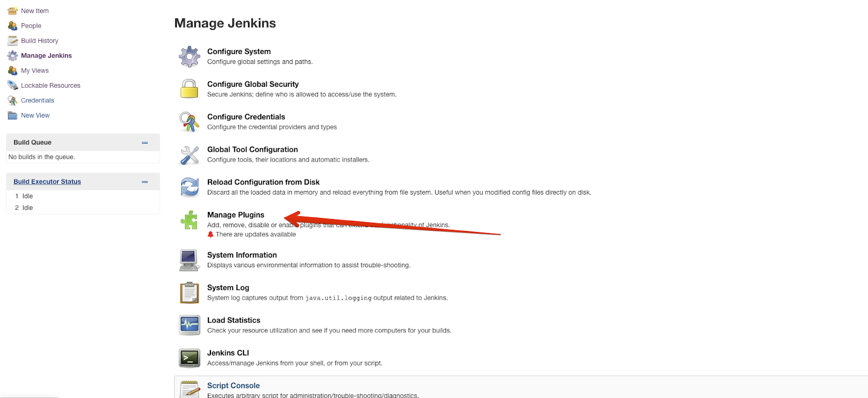Image resolution: width=868 pixels, height=398 pixels.
Task: Click 'Secure Jenkins; define who is allowed' description
Action: pyautogui.click(x=302, y=94)
